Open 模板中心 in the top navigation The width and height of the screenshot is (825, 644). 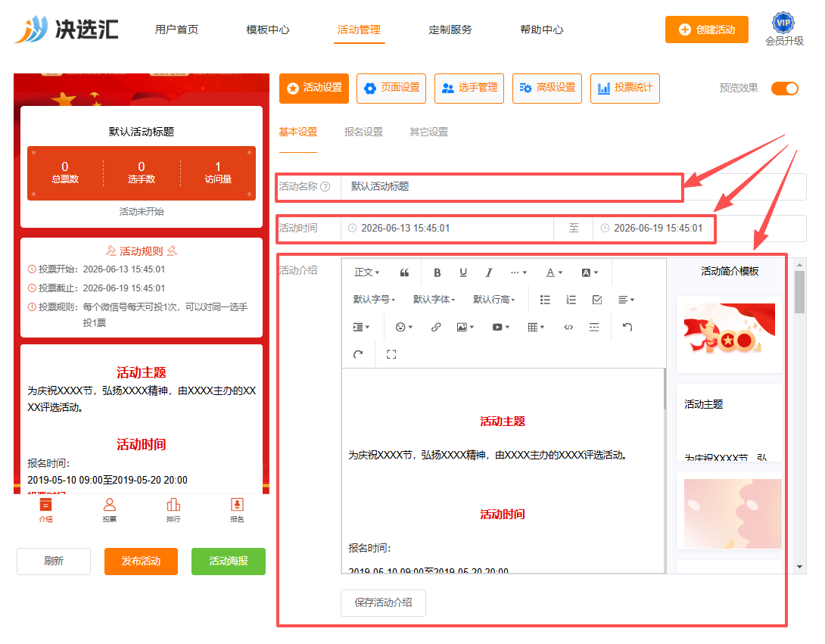[268, 30]
